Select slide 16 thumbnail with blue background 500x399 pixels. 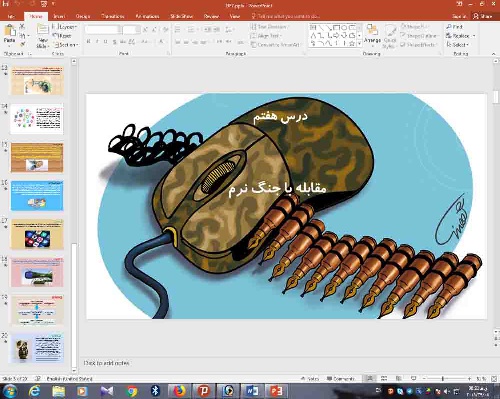(37, 196)
